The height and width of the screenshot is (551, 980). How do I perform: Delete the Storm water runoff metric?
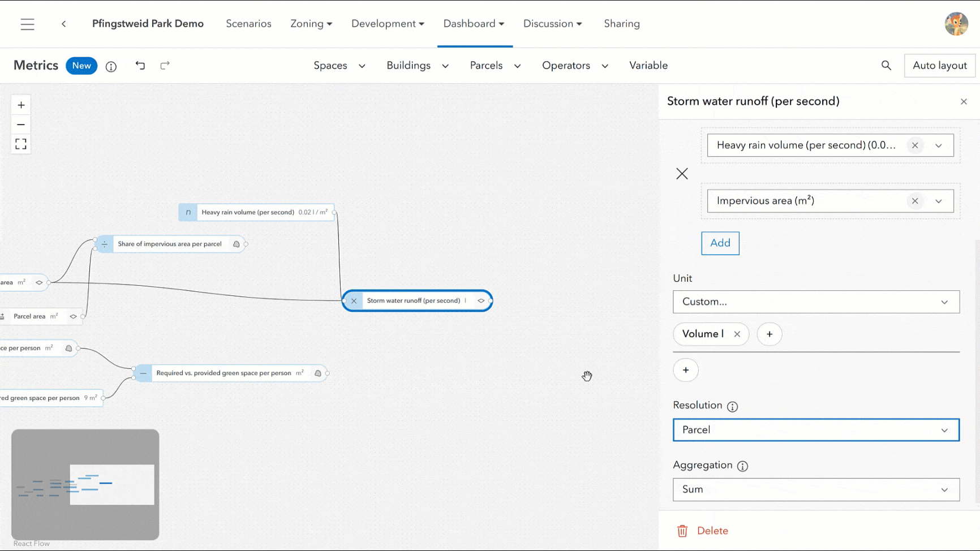click(x=702, y=531)
